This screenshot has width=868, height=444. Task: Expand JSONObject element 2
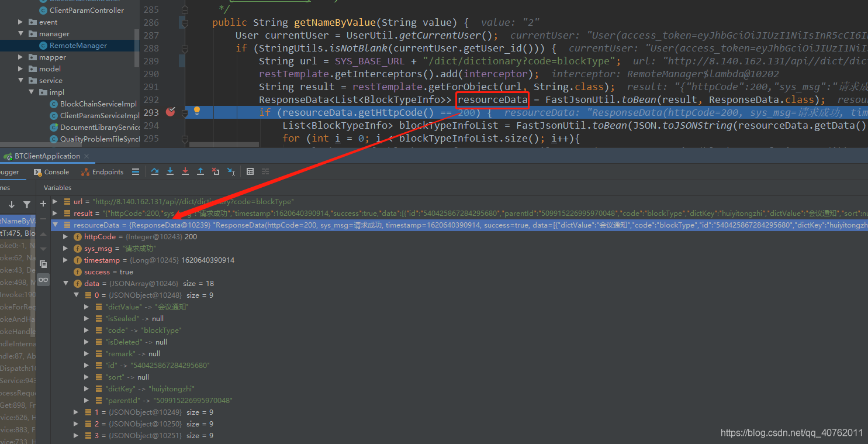[x=77, y=424]
